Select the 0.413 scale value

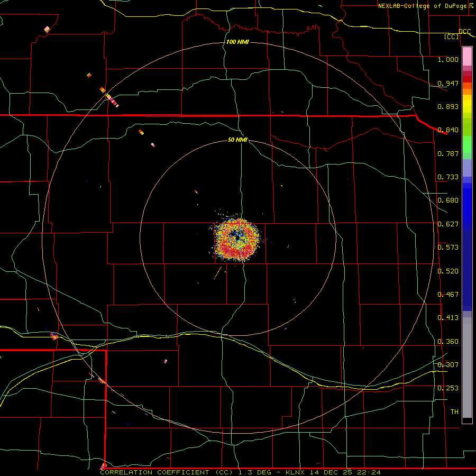448,318
